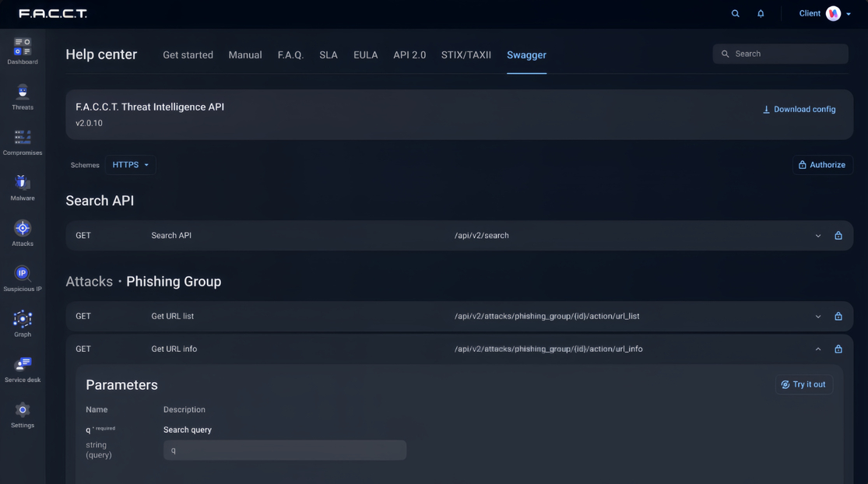The height and width of the screenshot is (484, 868).
Task: Click lock icon on Get URL list row
Action: coord(838,317)
